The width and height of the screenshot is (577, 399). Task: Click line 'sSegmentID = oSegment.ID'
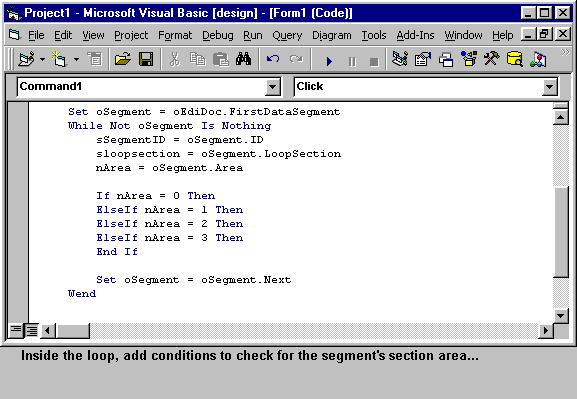click(180, 140)
